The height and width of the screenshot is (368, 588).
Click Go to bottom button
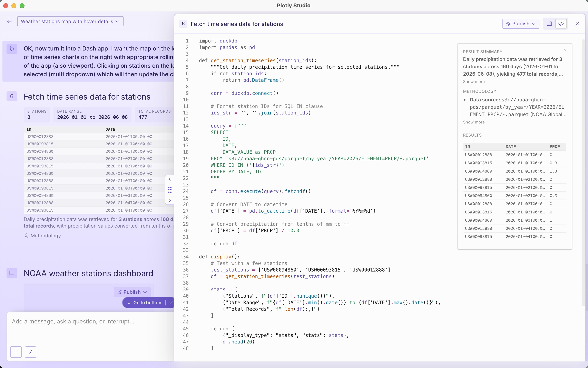(x=144, y=303)
